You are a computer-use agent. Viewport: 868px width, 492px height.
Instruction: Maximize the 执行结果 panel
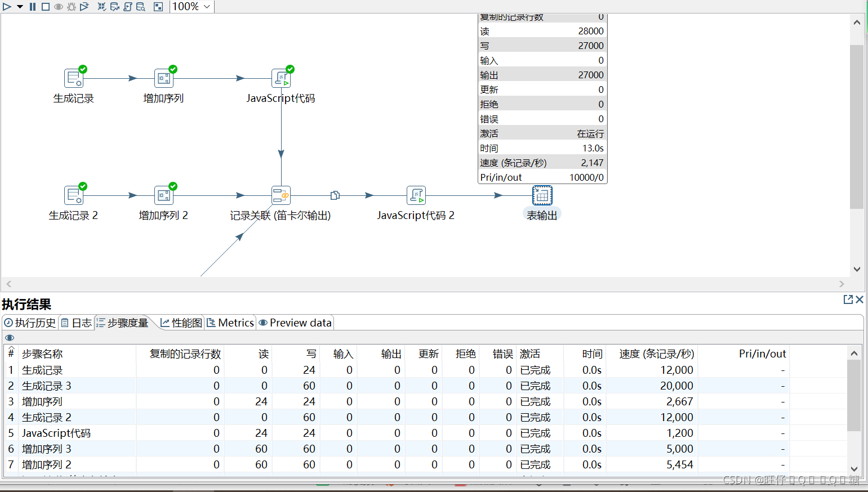848,299
